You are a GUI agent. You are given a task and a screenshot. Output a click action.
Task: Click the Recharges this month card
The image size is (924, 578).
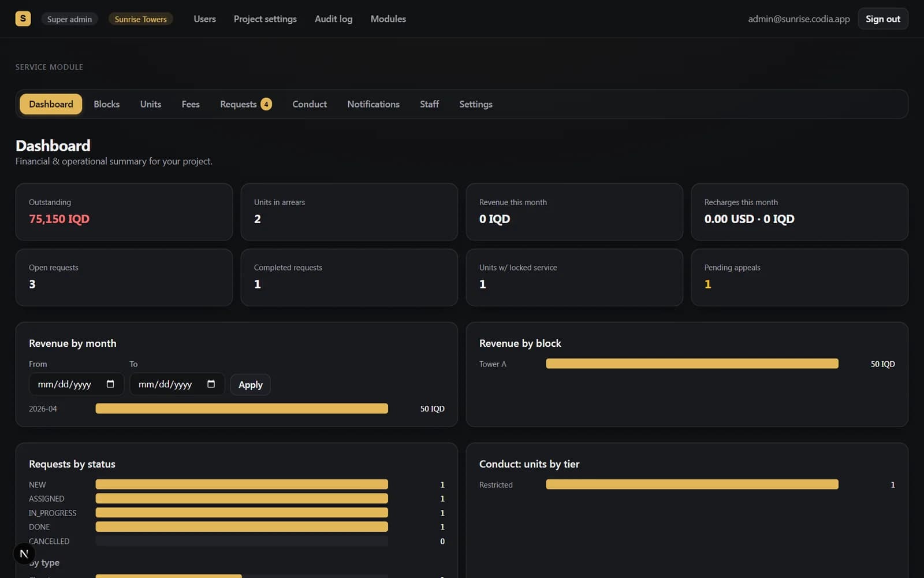(x=800, y=212)
